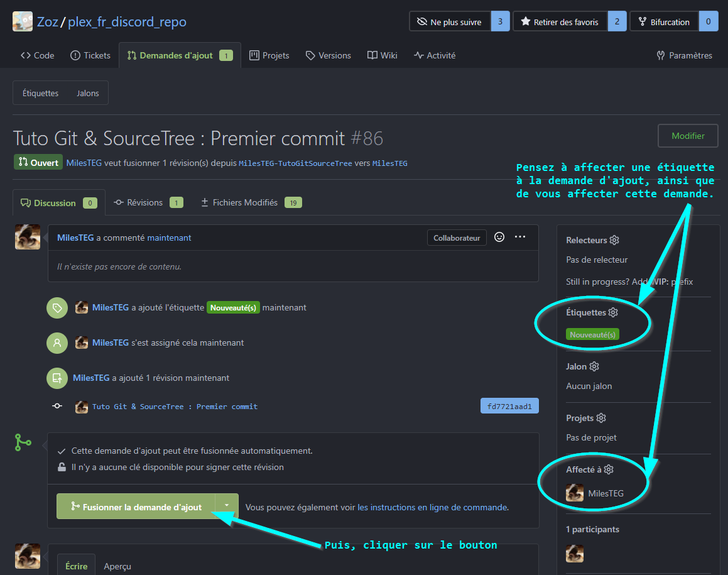Open the Demandes d'ajout tab
This screenshot has height=575, width=728.
coord(180,55)
